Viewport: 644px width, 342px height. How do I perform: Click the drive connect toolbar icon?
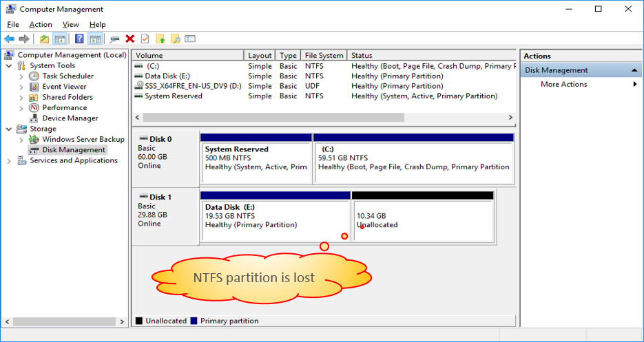click(x=114, y=39)
